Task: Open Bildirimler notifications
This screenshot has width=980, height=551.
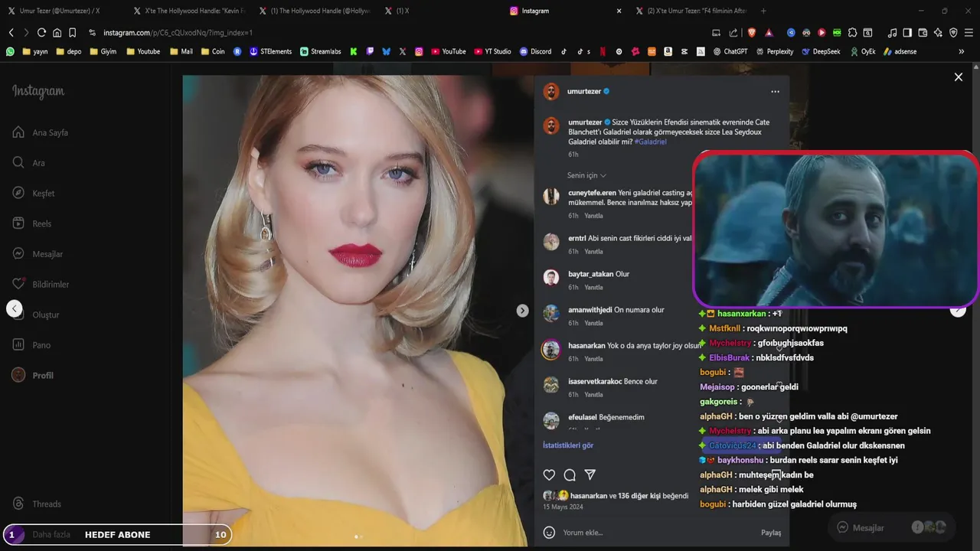Action: (x=41, y=284)
